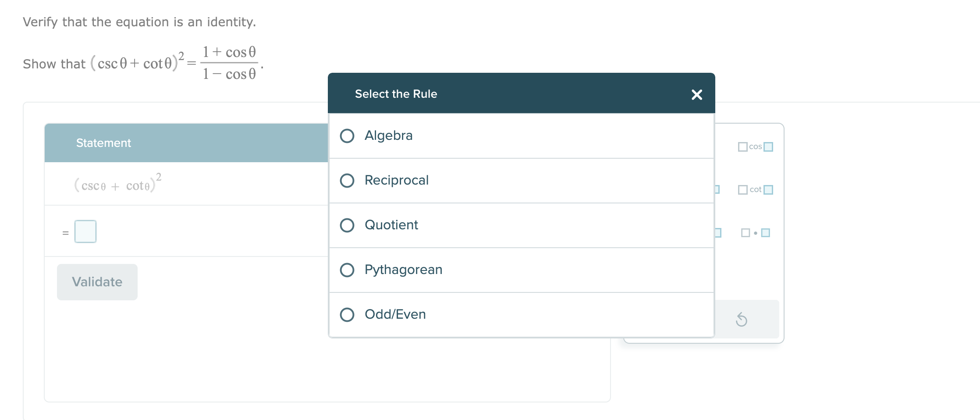
Task: Choose the Odd/Even rule
Action: (x=347, y=315)
